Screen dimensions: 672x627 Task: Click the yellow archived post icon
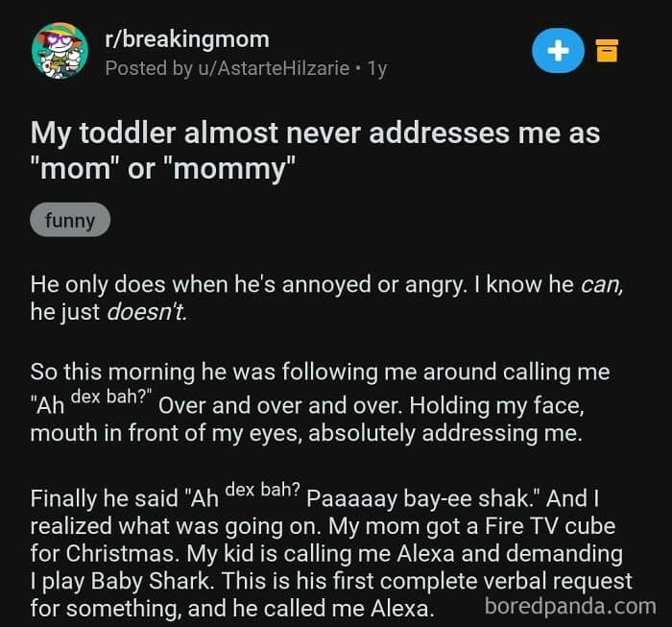pyautogui.click(x=607, y=49)
